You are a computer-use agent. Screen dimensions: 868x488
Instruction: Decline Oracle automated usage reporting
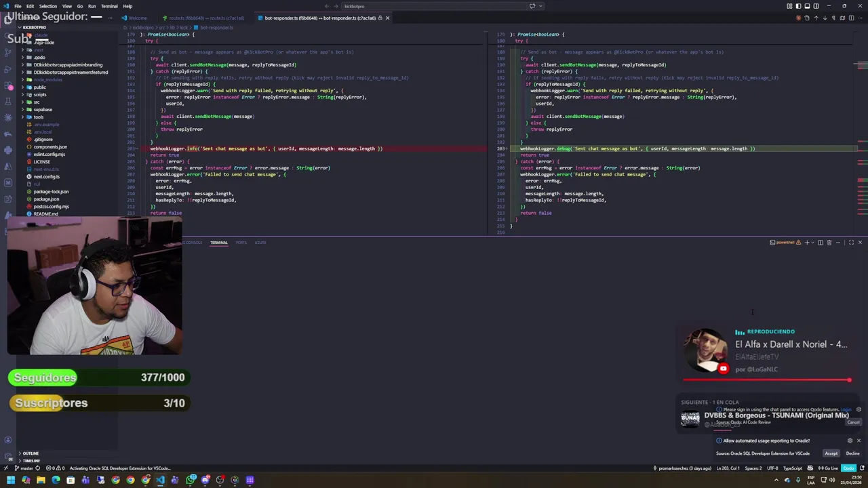(x=852, y=453)
